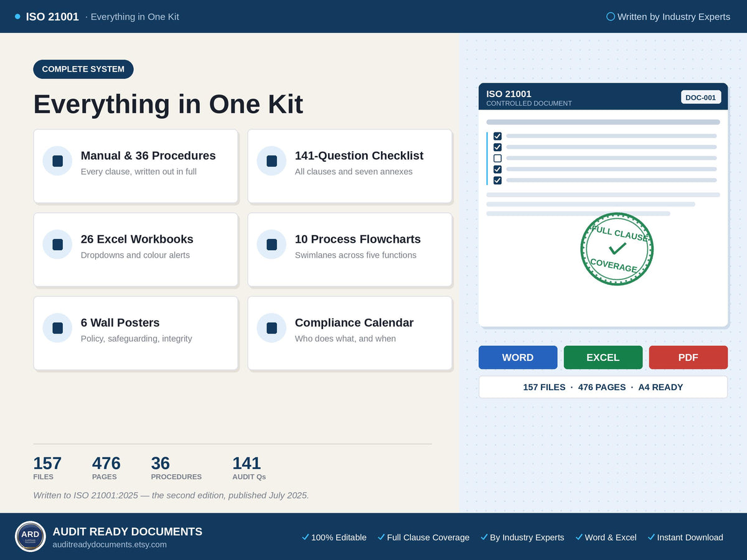Click the 141 AUDIT Qs statistic
The width and height of the screenshot is (747, 560).
[249, 468]
